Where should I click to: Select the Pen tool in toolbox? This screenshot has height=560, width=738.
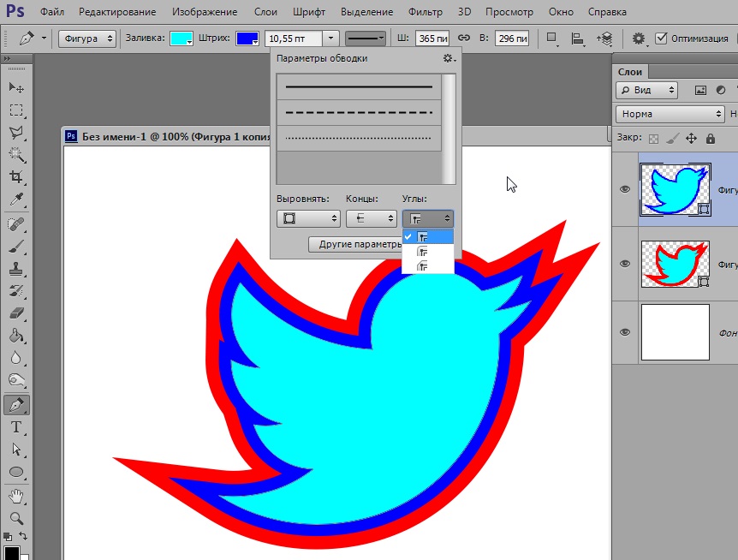pos(16,405)
